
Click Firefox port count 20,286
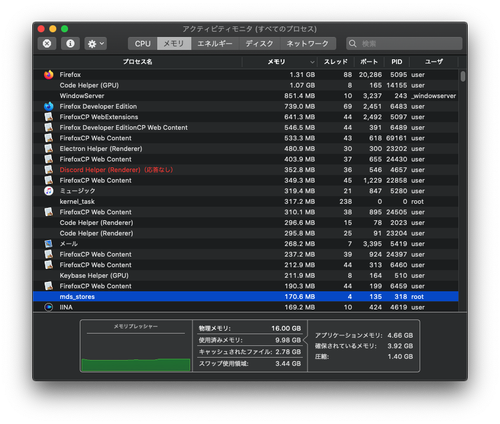click(370, 75)
